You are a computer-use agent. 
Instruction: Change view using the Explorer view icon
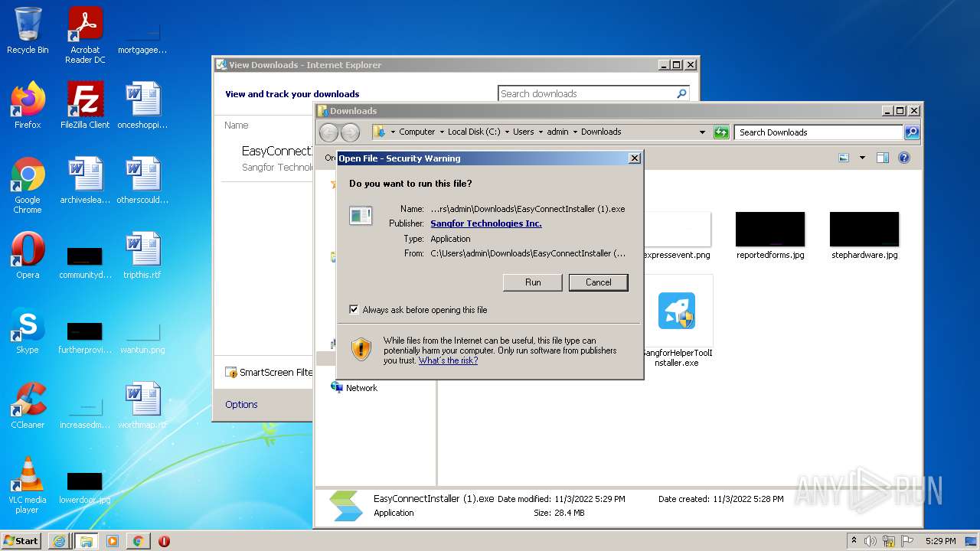(844, 158)
